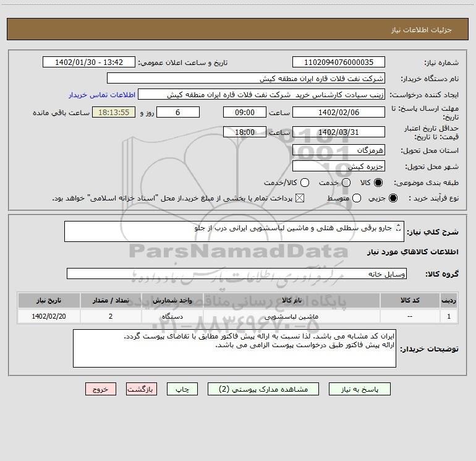Click the اطلاعات کالاهای مورد نیاز heading
476x461 pixels.
[x=413, y=252]
